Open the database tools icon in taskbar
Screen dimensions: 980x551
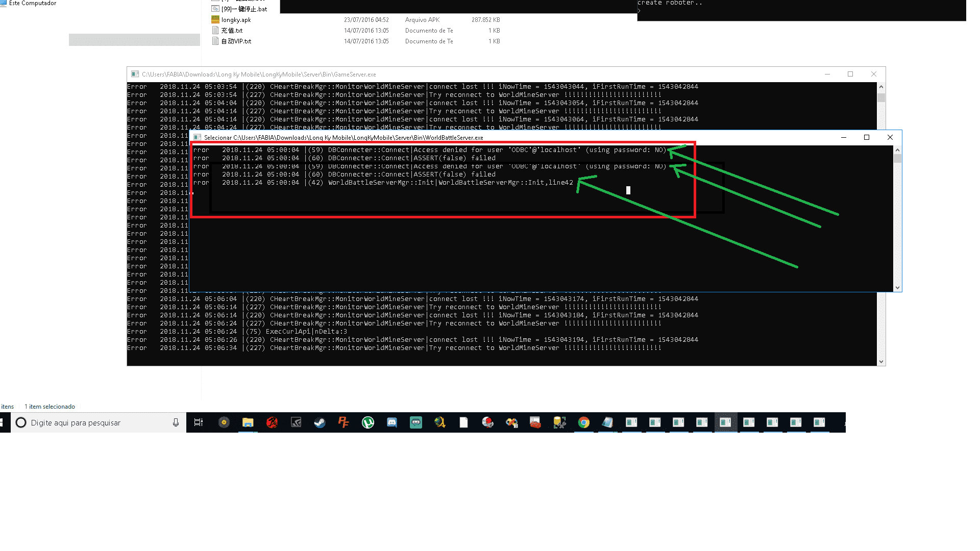click(x=559, y=422)
